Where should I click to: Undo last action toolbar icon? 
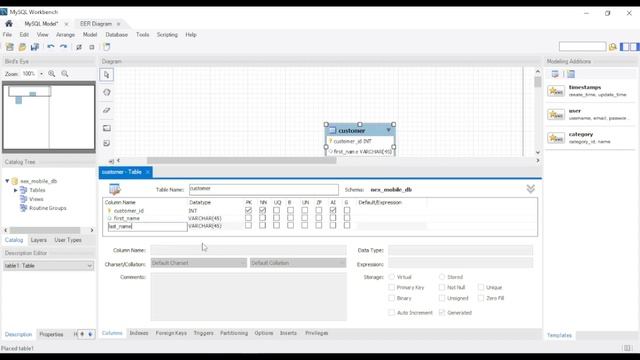click(x=51, y=47)
